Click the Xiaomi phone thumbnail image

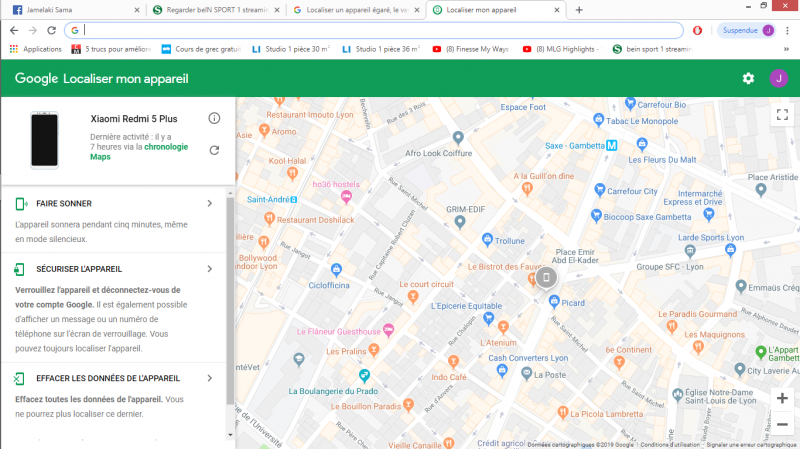44,140
